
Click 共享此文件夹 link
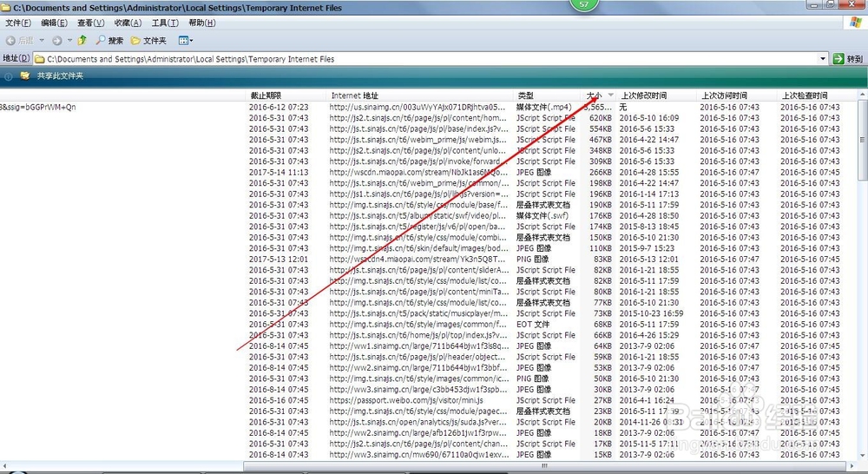coord(60,76)
